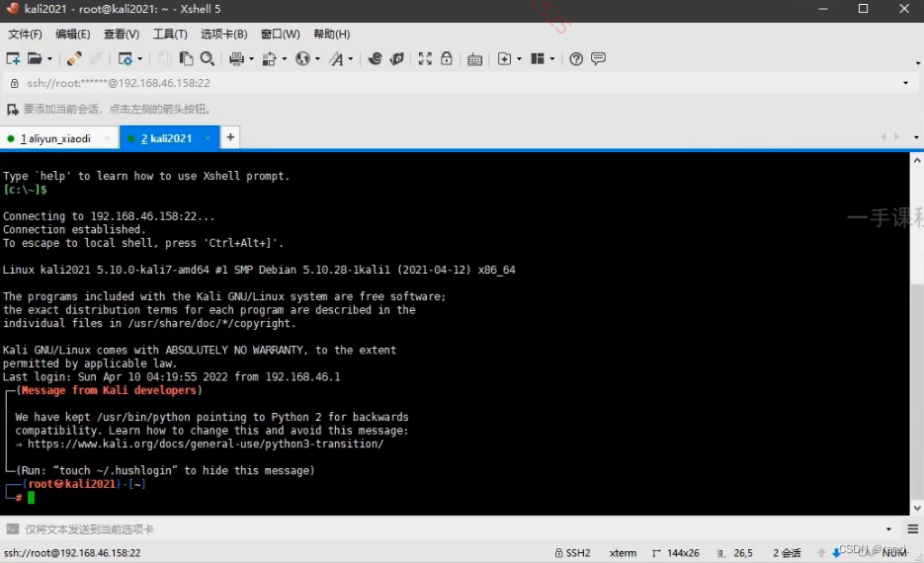Click the keyboard key mapping icon
924x563 pixels.
[x=475, y=59]
